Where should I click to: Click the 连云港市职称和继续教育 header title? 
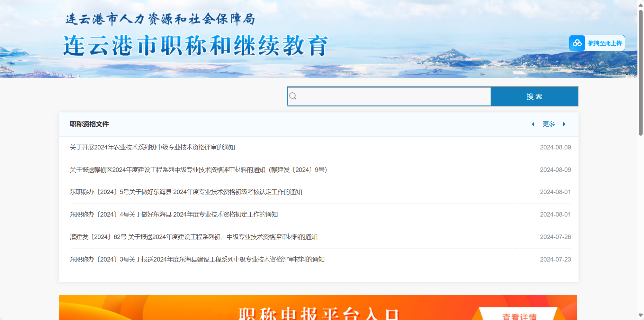[x=196, y=46]
